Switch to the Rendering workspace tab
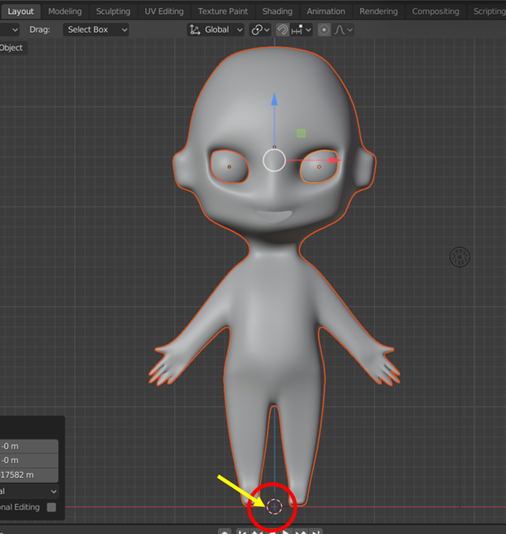The image size is (506, 534). click(378, 12)
